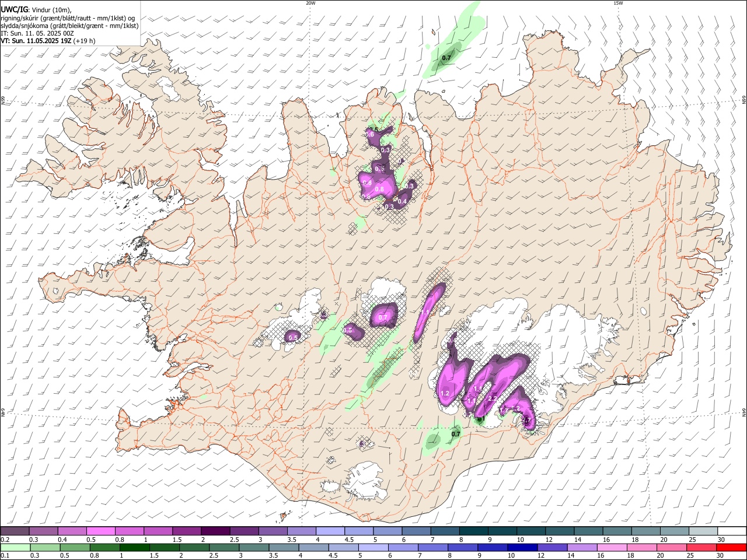Pick the 12 swatch in upper legend

[x=559, y=531]
